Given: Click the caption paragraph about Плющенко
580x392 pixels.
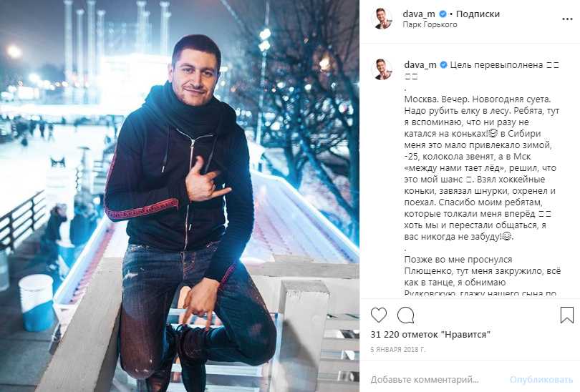Looking at the screenshot, I should (x=483, y=276).
